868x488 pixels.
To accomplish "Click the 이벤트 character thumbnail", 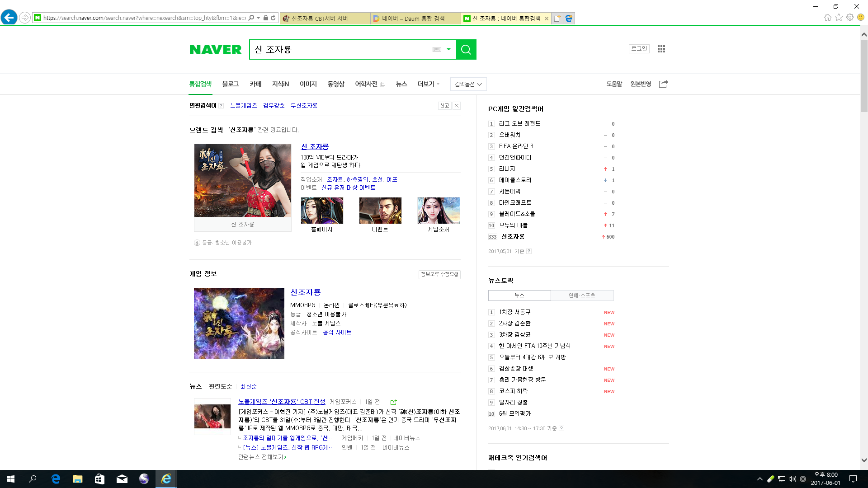I will pos(380,211).
